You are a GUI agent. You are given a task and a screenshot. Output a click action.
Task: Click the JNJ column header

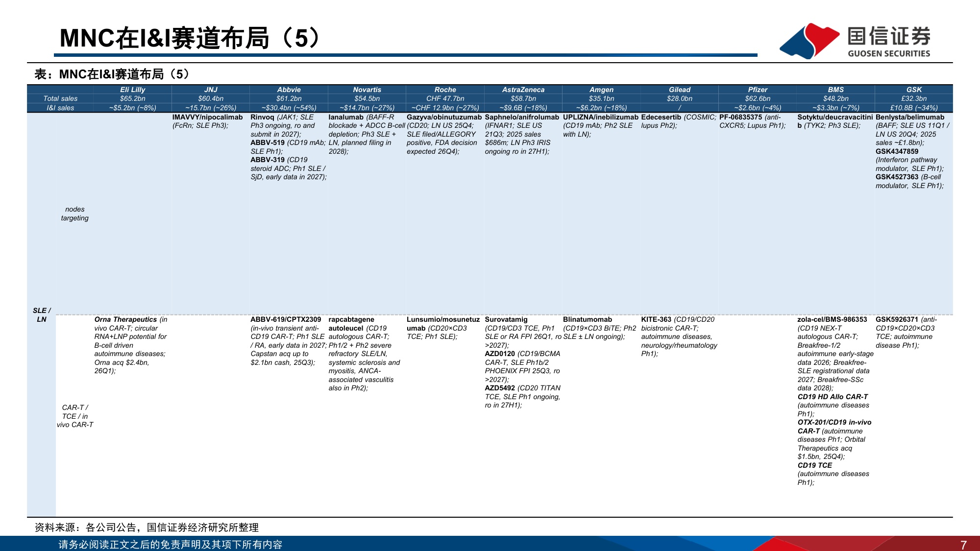coord(211,90)
